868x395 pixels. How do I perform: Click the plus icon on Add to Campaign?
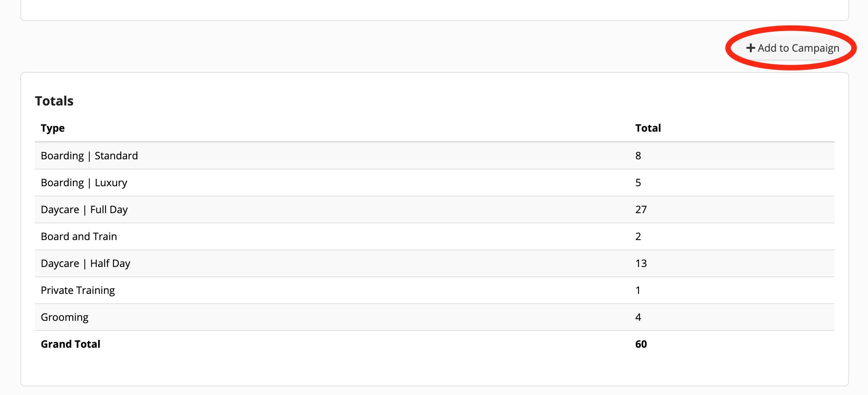click(x=751, y=47)
